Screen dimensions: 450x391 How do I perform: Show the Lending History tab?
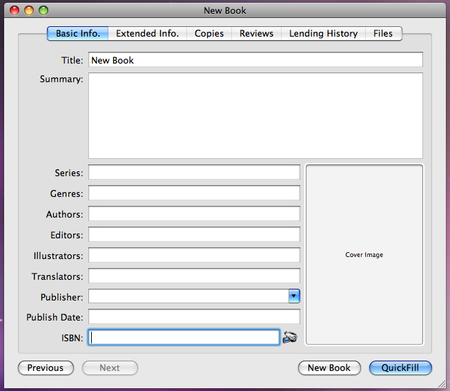(x=323, y=33)
